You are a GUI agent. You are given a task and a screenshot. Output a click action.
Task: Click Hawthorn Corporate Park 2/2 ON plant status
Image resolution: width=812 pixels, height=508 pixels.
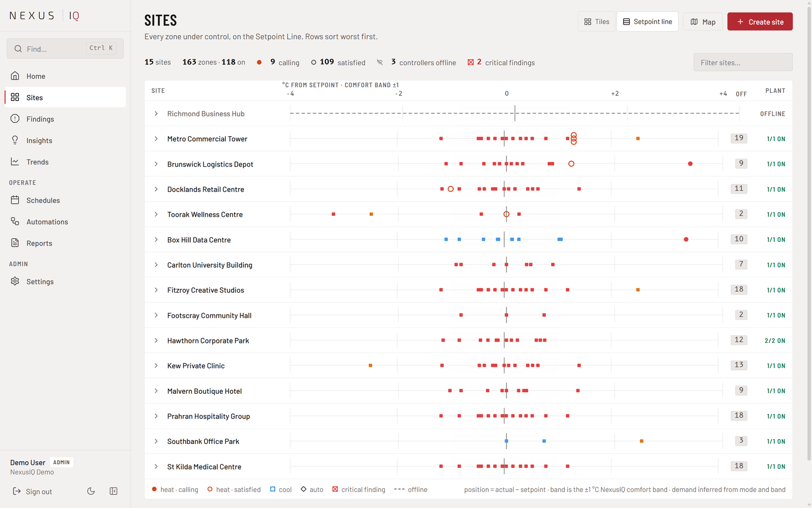pyautogui.click(x=775, y=341)
